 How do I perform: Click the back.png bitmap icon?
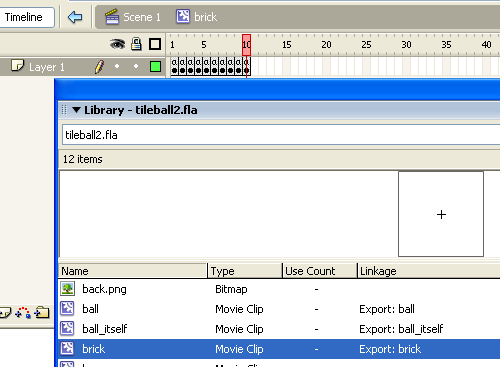click(67, 289)
